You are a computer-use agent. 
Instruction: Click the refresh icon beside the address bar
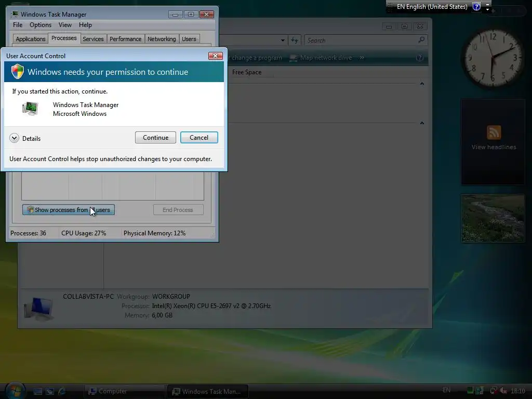[295, 40]
